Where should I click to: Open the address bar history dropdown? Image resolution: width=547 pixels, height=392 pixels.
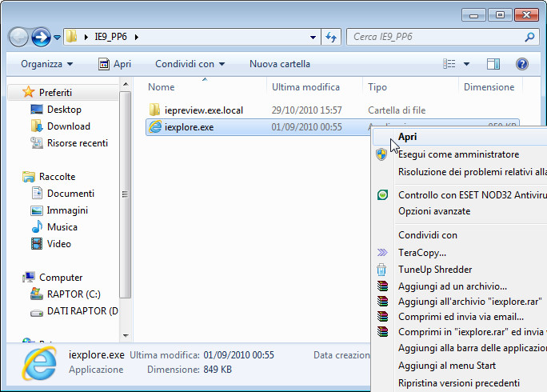(313, 37)
